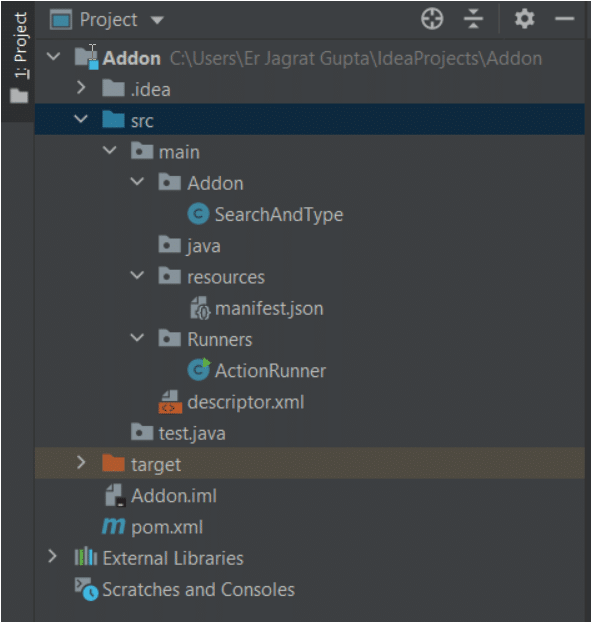Select the pom.xml file
The image size is (591, 622).
[167, 528]
